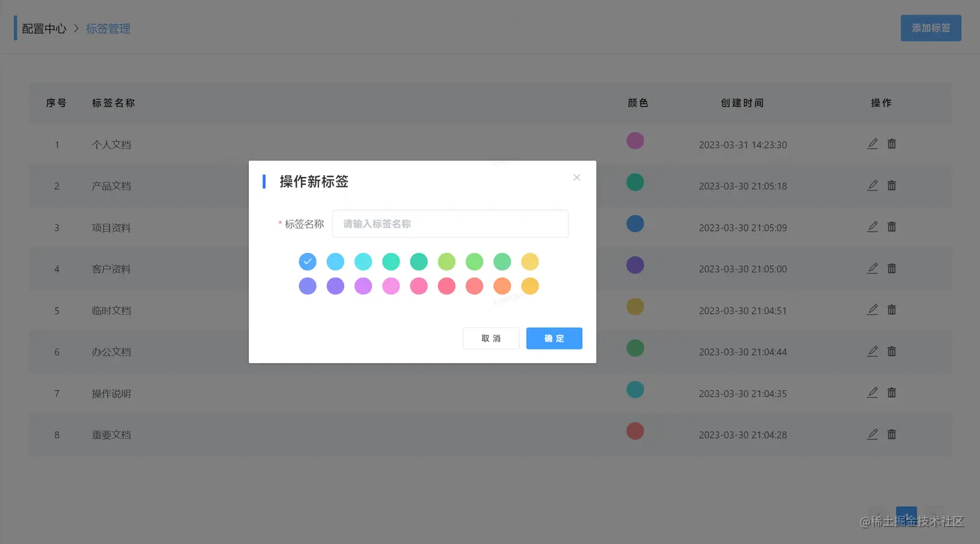
Task: Click the 添加标签 button
Action: (931, 28)
